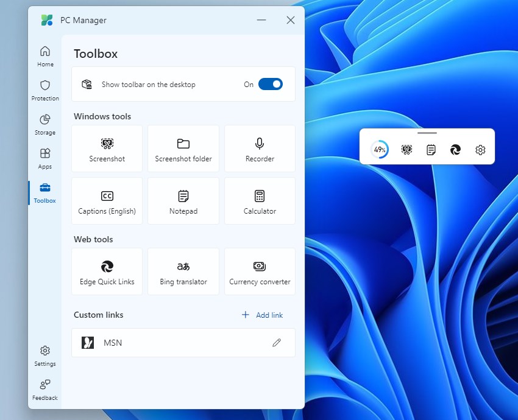Open Bing translator
The image size is (518, 420).
coord(183,271)
